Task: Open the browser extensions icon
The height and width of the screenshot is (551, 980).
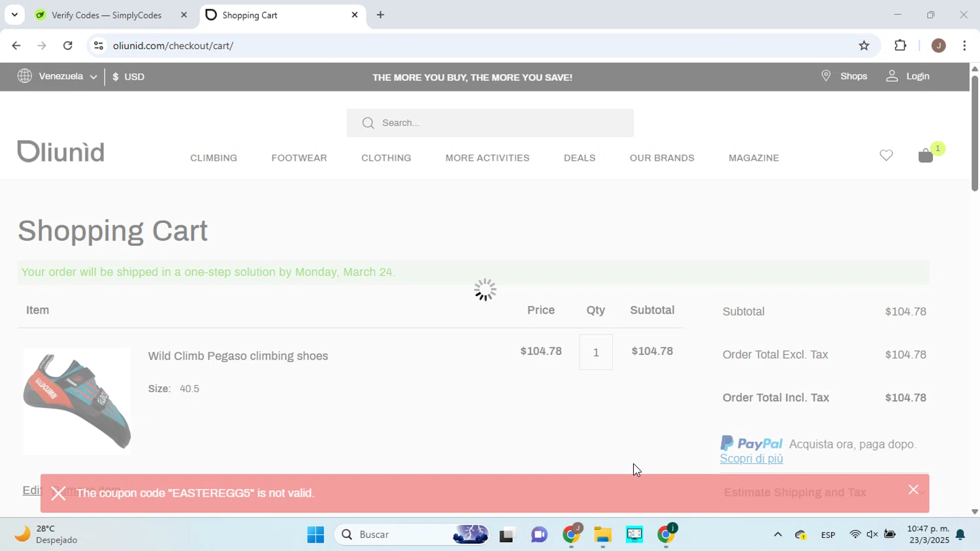Action: (x=900, y=46)
